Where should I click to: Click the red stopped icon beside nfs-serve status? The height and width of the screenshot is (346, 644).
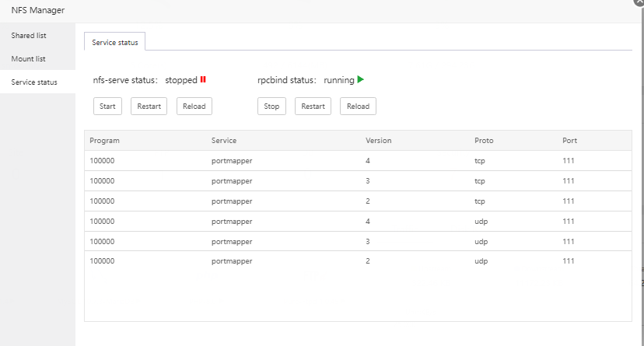click(203, 79)
